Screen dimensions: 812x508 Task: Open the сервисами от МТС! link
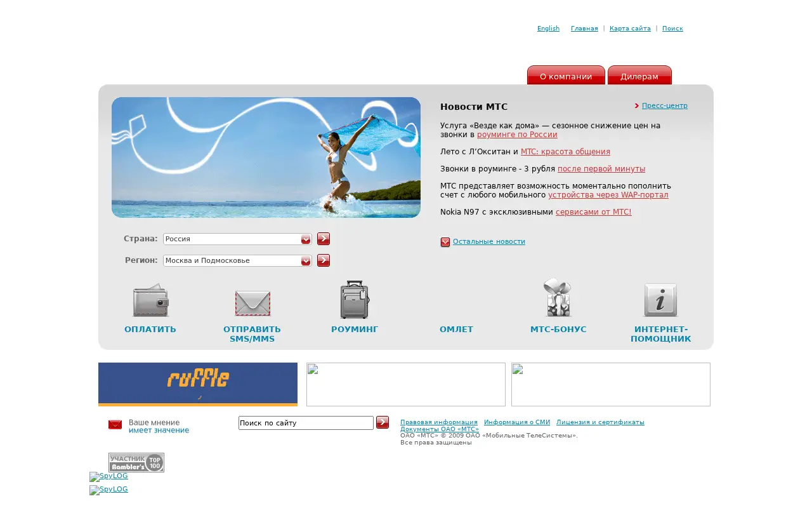[x=593, y=212]
